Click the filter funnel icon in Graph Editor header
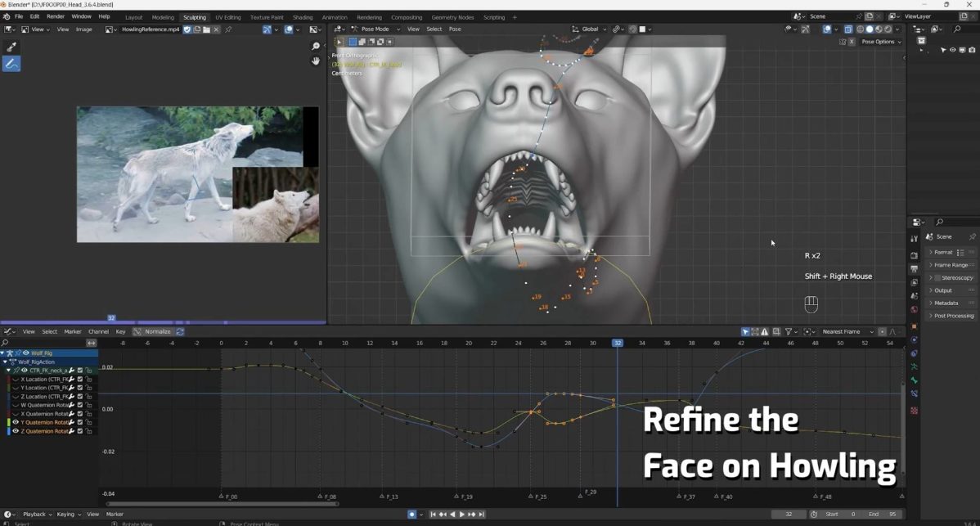Image resolution: width=980 pixels, height=526 pixels. click(789, 331)
